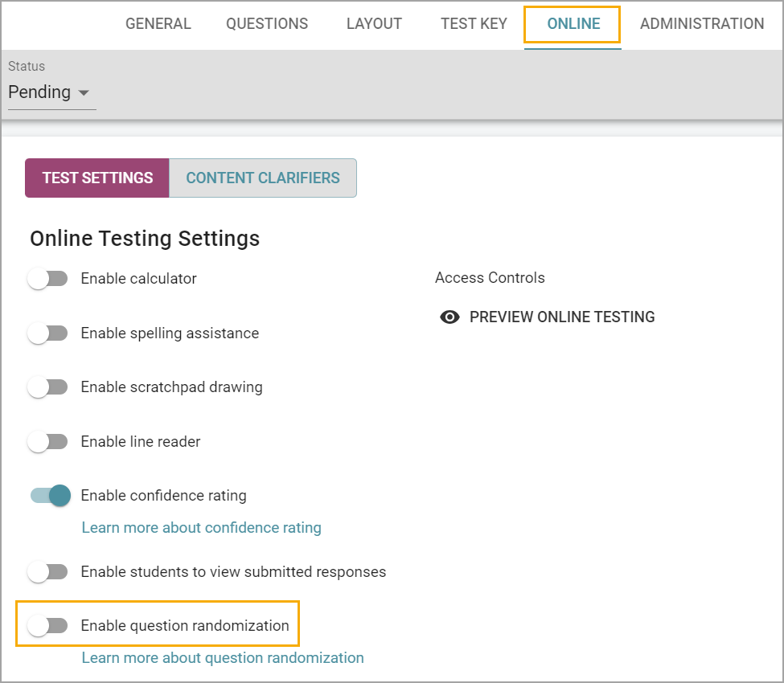Image resolution: width=784 pixels, height=683 pixels.
Task: Open the GENERAL tab
Action: click(x=158, y=23)
